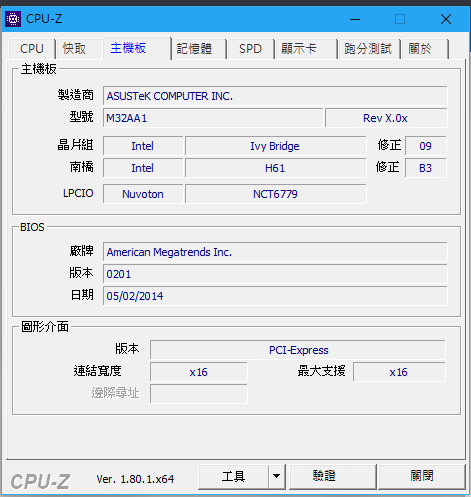Click the Ver. 1.80.1.x64 version text
Viewport: 471px width, 497px height.
(x=135, y=479)
